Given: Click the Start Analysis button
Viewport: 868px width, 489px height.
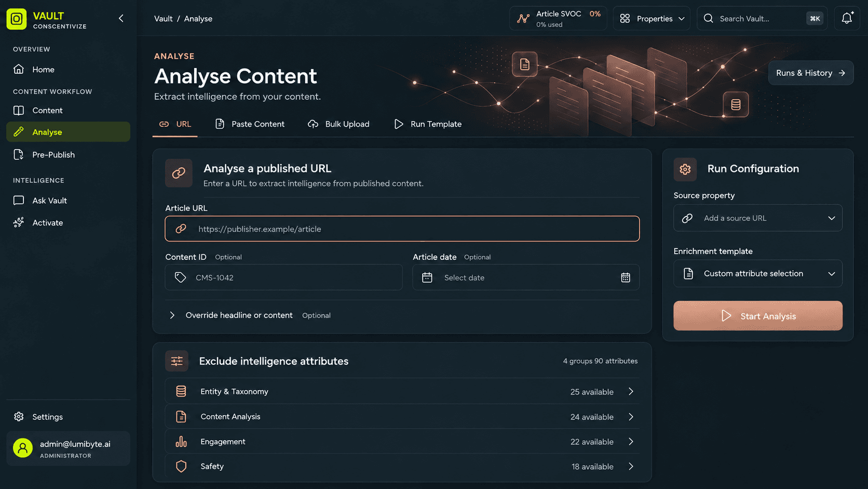Looking at the screenshot, I should (x=758, y=316).
